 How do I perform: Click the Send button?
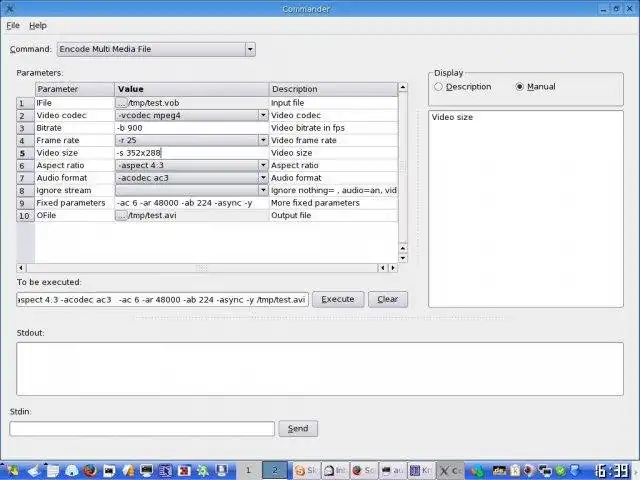click(298, 429)
